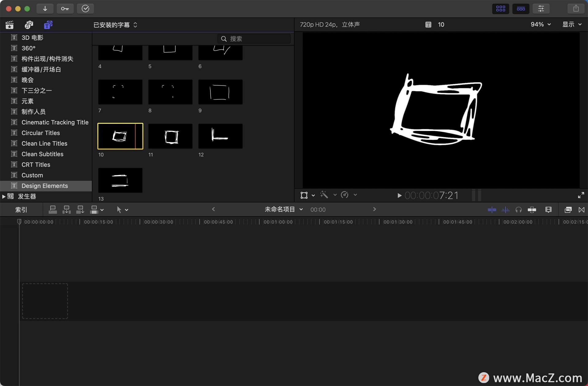Enter full screen viewer mode

[581, 195]
